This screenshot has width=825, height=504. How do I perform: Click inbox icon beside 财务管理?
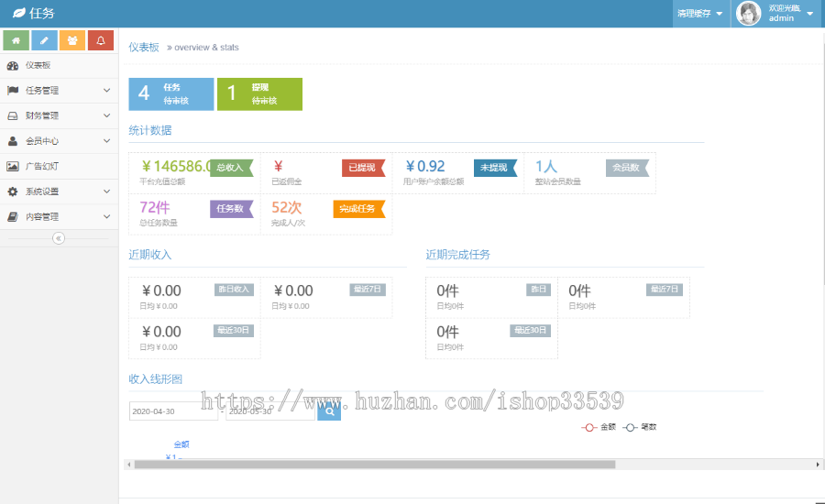tap(13, 115)
